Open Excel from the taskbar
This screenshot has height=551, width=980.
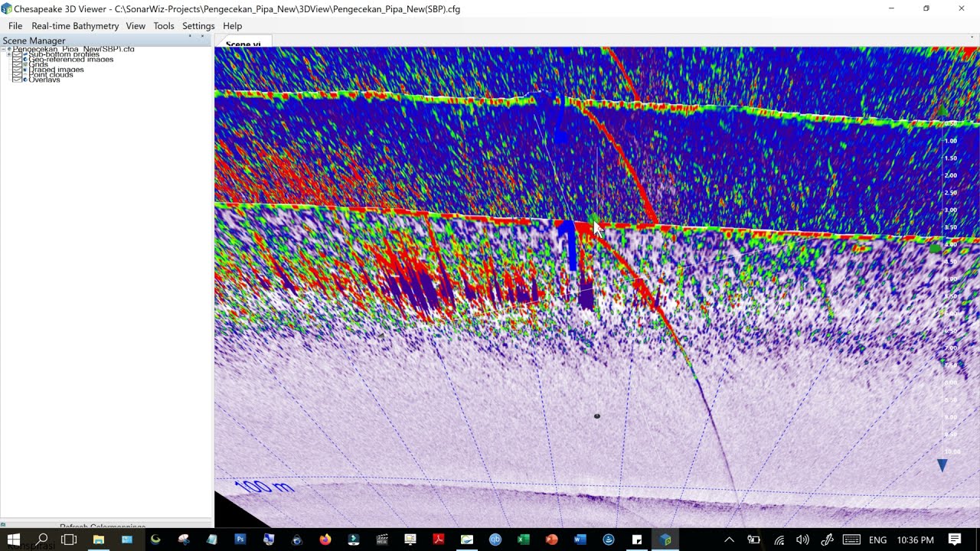(x=524, y=540)
